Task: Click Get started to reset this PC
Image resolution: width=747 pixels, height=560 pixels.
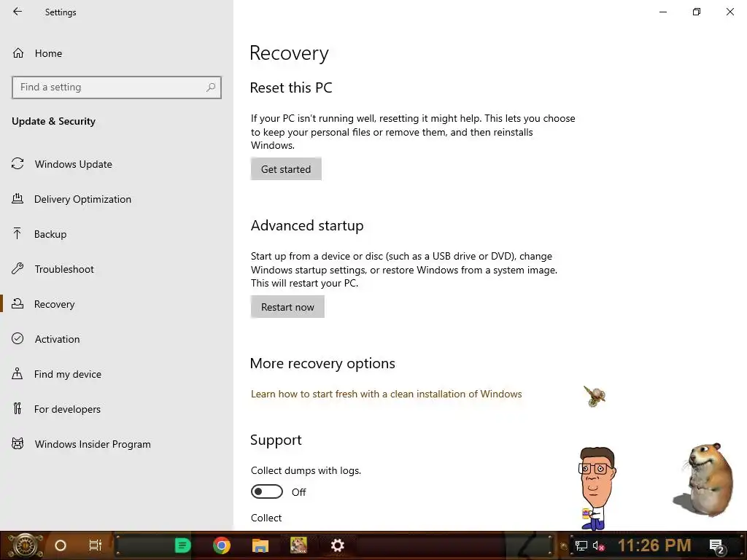Action: pos(286,169)
